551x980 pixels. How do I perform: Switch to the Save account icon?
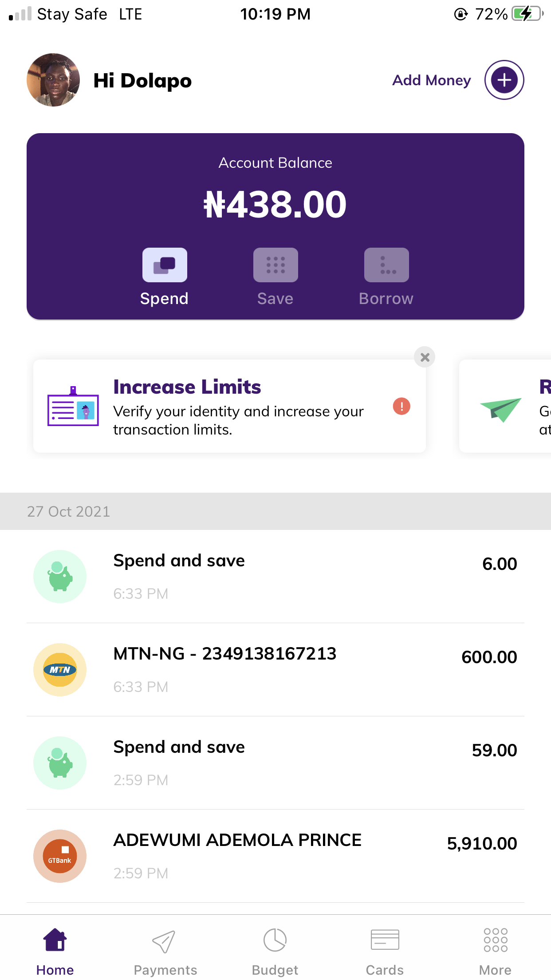(275, 265)
